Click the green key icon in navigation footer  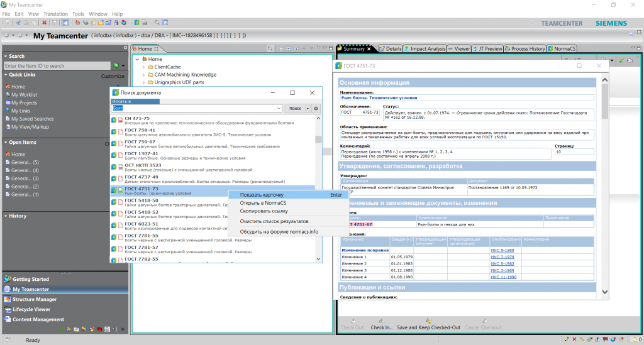(61, 329)
